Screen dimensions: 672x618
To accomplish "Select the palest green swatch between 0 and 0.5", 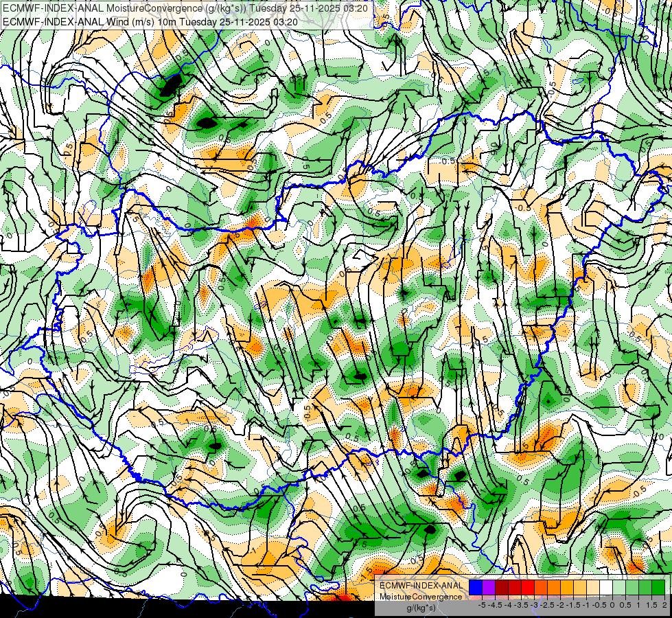I will click(619, 588).
